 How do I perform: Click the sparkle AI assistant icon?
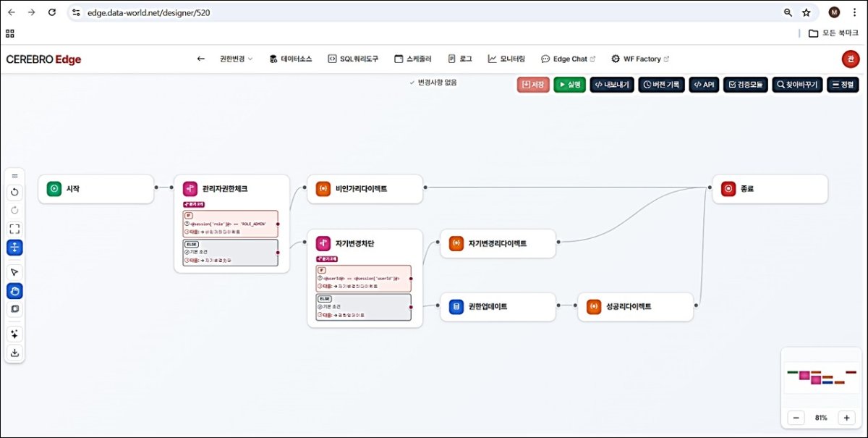click(14, 334)
